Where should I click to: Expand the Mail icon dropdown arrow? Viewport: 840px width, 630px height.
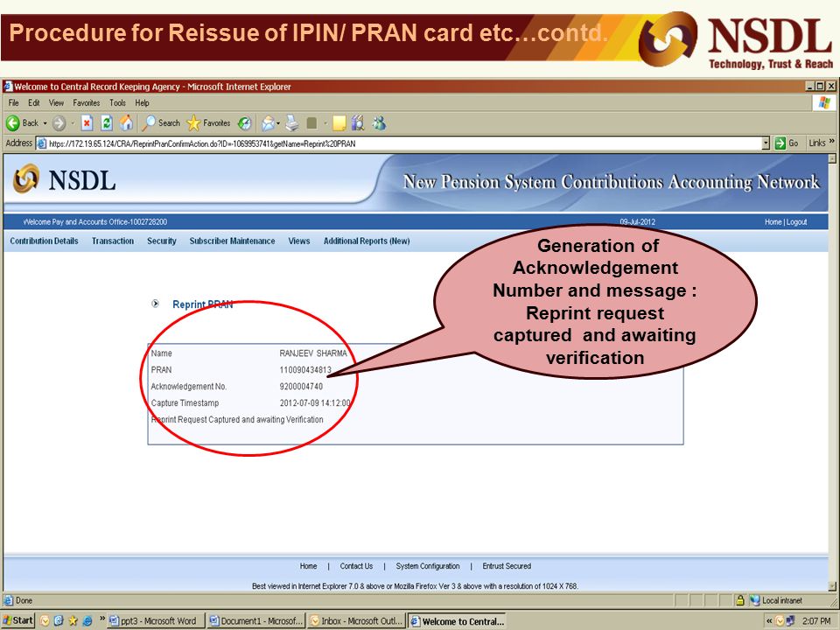(x=278, y=123)
